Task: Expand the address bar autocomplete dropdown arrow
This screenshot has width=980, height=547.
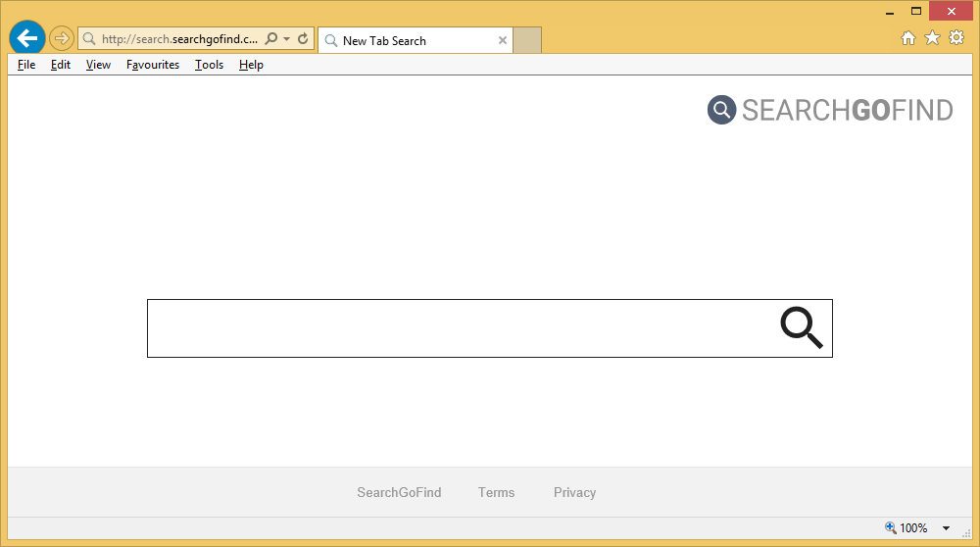Action: click(286, 39)
